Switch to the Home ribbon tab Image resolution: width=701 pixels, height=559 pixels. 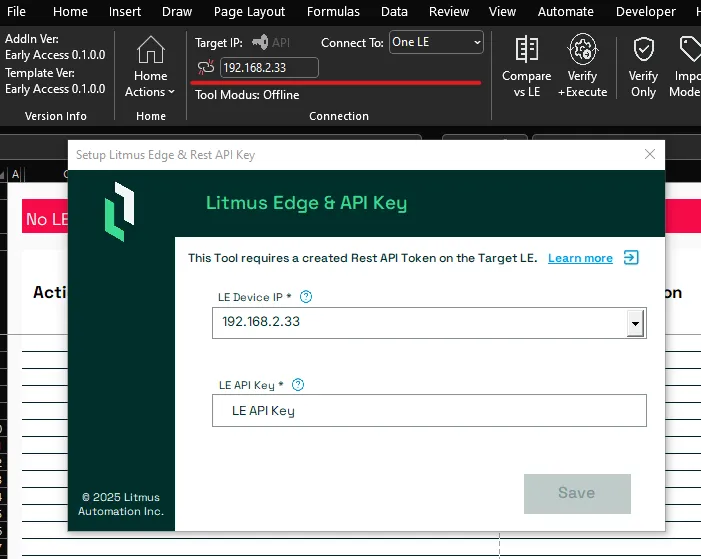(70, 12)
